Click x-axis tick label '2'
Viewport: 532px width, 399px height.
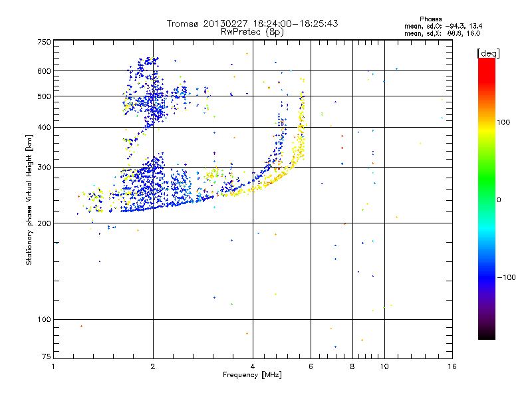pos(153,366)
